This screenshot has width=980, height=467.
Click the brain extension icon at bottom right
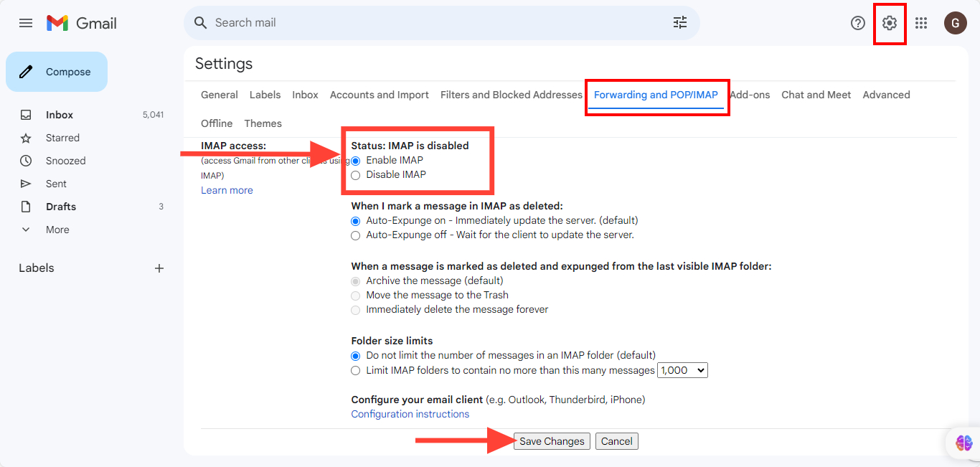964,443
